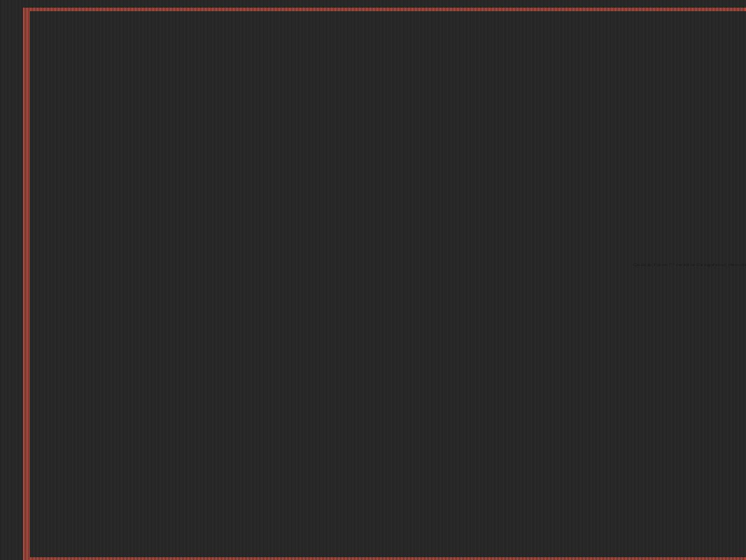The image size is (746, 560).
Task: Click the red bottom border line
Action: (x=384, y=559)
